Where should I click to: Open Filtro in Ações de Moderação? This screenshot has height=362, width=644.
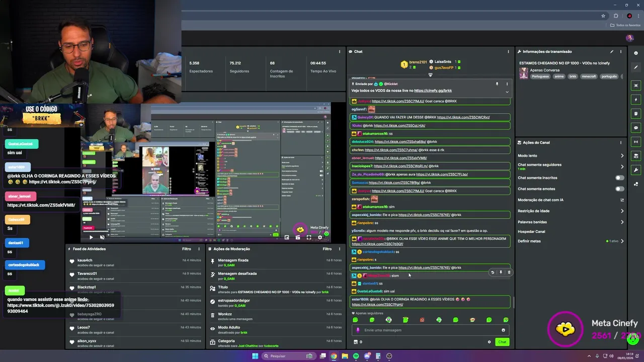click(x=327, y=249)
